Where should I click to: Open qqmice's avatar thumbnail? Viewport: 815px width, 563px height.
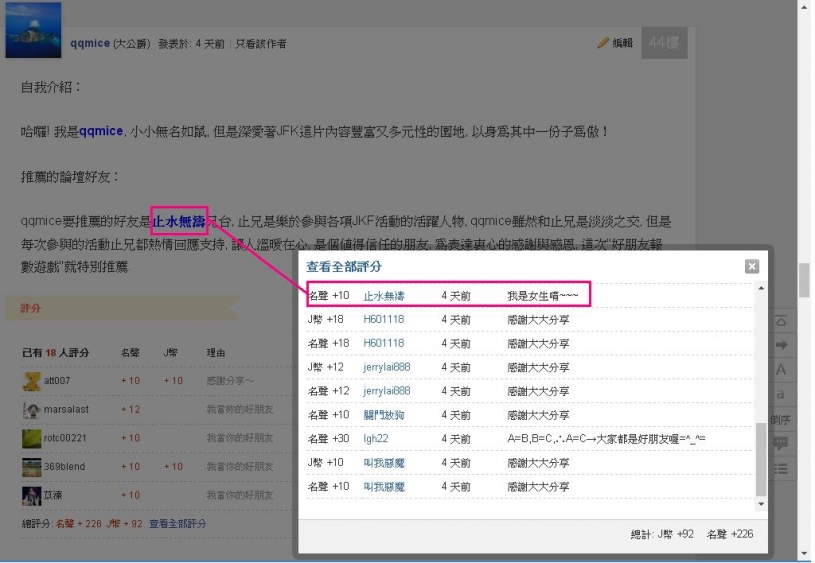(33, 30)
